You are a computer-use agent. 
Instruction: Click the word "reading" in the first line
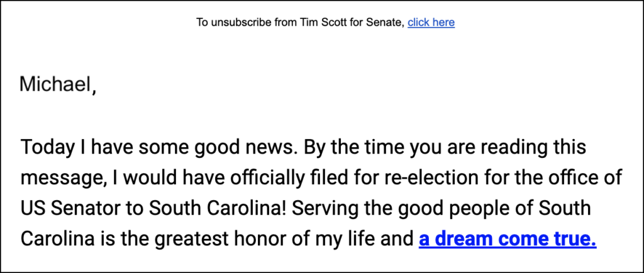pos(516,148)
